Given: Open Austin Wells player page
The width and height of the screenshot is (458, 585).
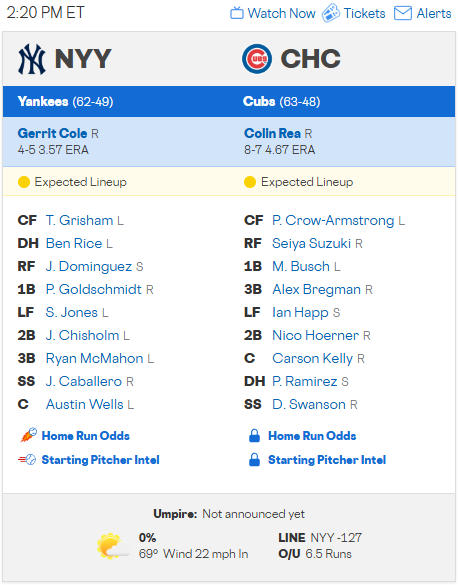Looking at the screenshot, I should tap(84, 404).
